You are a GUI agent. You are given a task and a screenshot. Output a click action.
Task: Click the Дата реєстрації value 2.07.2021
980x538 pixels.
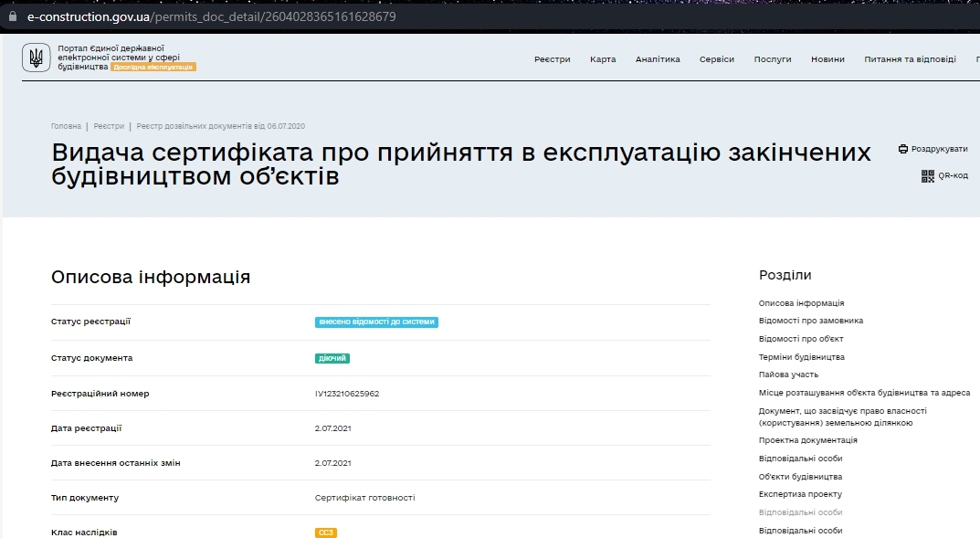[332, 428]
